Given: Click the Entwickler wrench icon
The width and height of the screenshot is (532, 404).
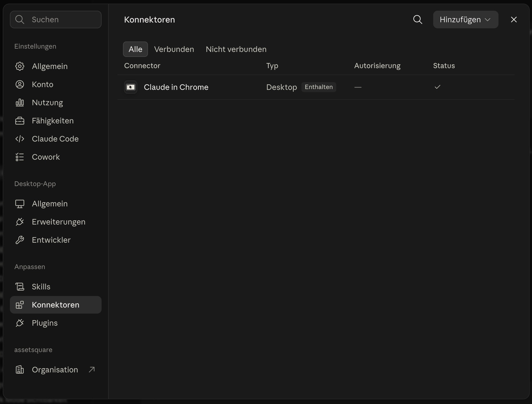Looking at the screenshot, I should pyautogui.click(x=20, y=240).
